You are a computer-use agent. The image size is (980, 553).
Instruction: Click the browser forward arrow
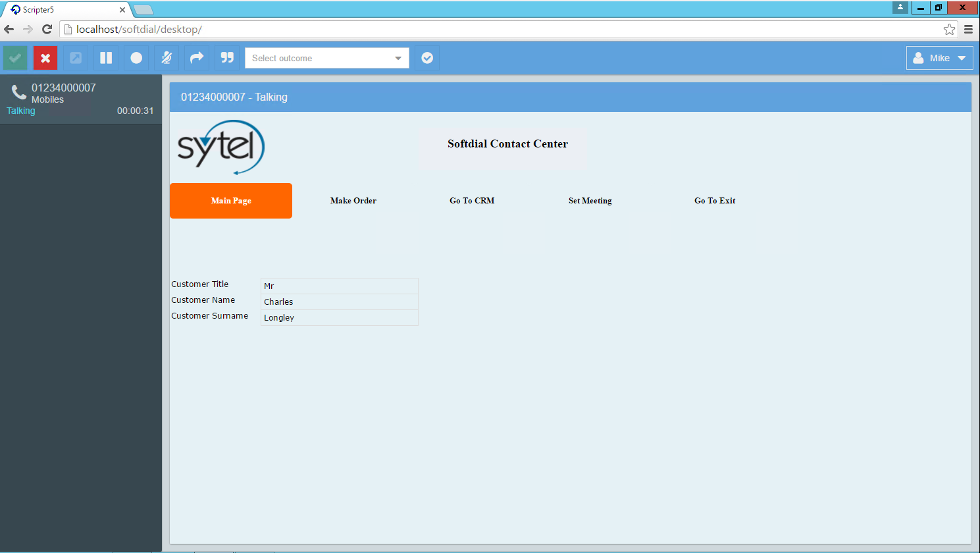28,29
